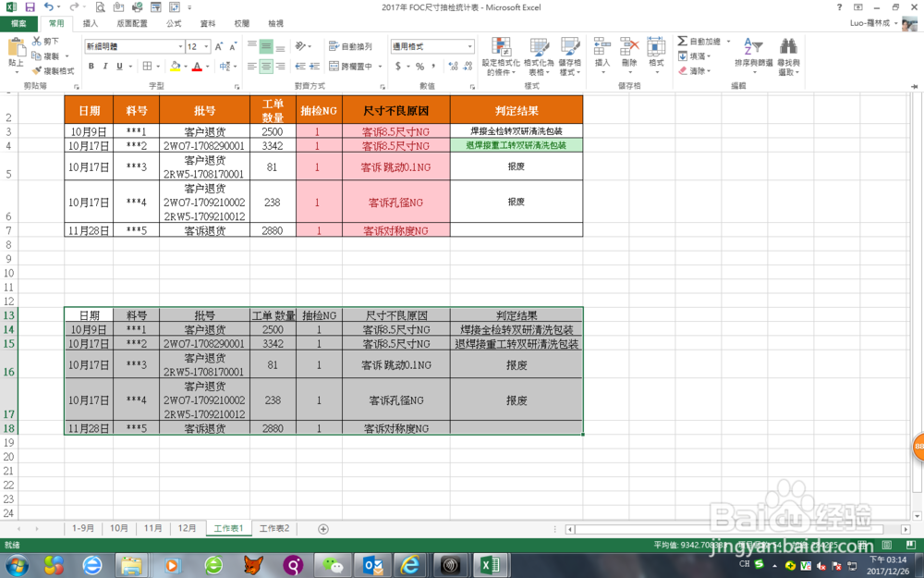
Task: Switch to the 版面配置 ribbon tab
Action: click(x=132, y=24)
